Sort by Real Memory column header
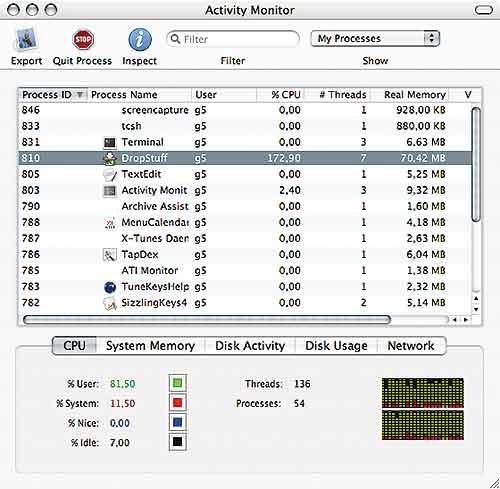The width and height of the screenshot is (500, 489). 410,95
